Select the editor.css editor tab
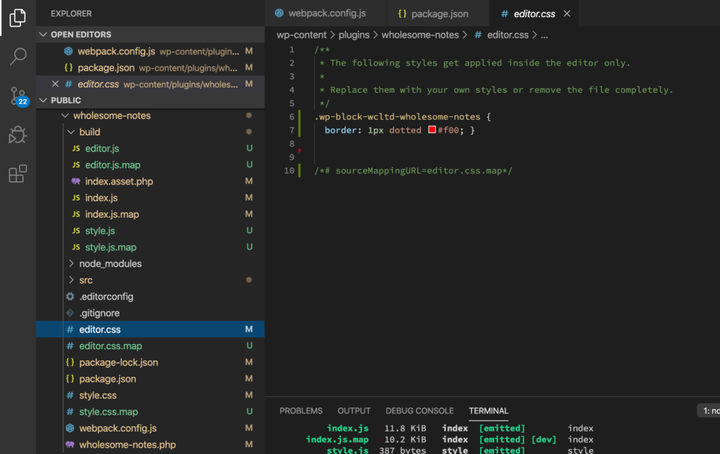Image resolution: width=720 pixels, height=454 pixels. pos(534,14)
